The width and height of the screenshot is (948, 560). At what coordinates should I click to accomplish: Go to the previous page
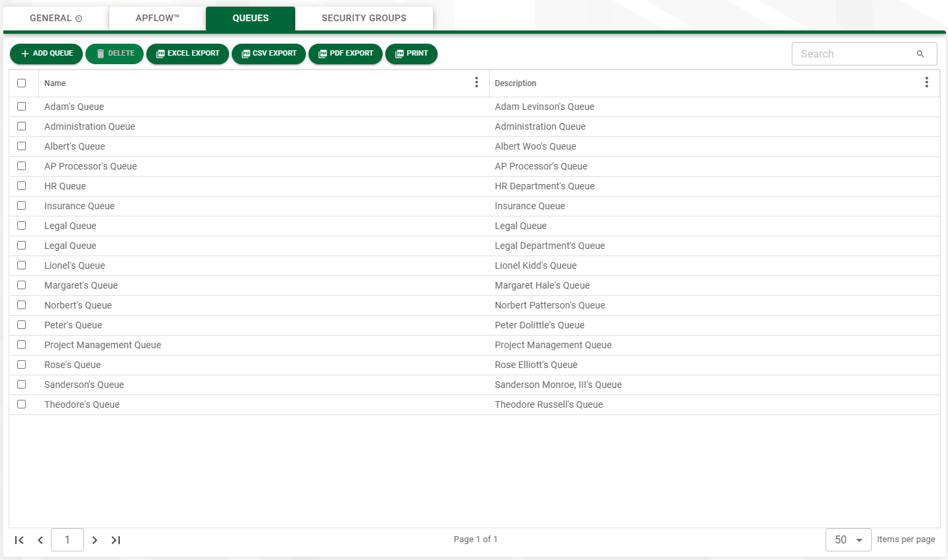click(40, 540)
